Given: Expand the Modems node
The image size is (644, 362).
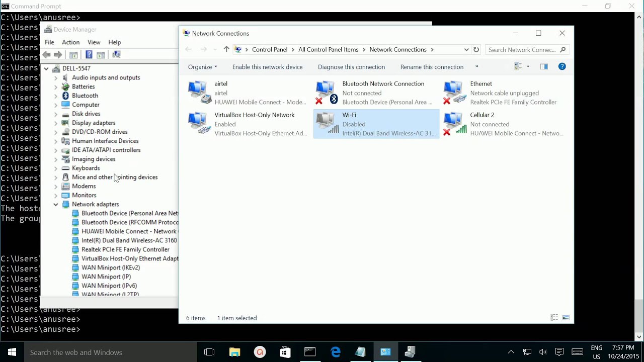Looking at the screenshot, I should pos(56,186).
